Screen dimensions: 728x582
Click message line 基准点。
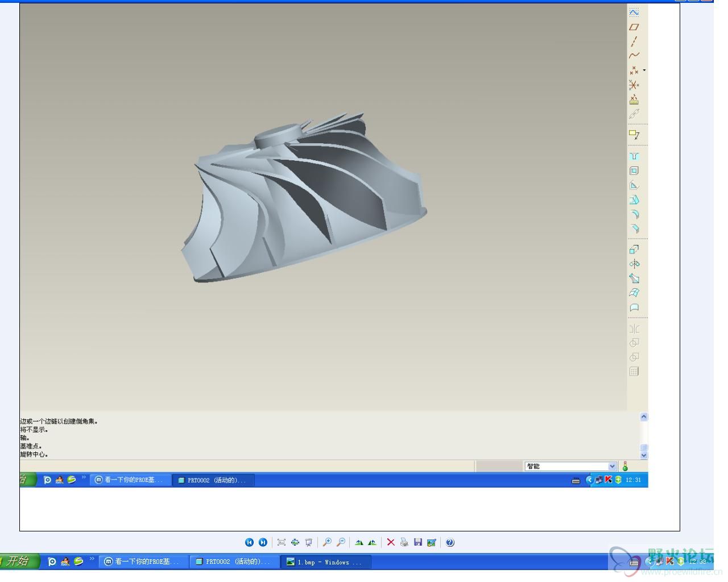[x=31, y=446]
